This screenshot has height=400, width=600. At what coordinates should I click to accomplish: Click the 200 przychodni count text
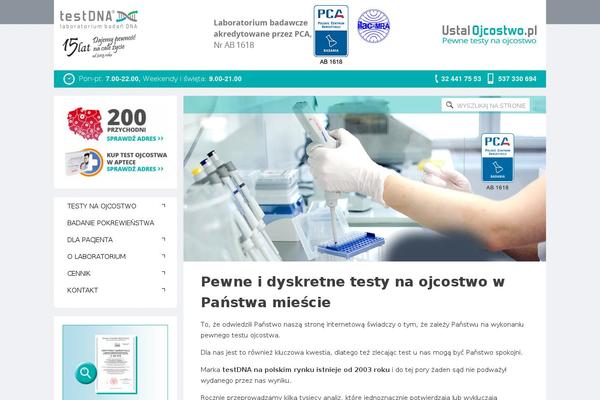pos(127,121)
